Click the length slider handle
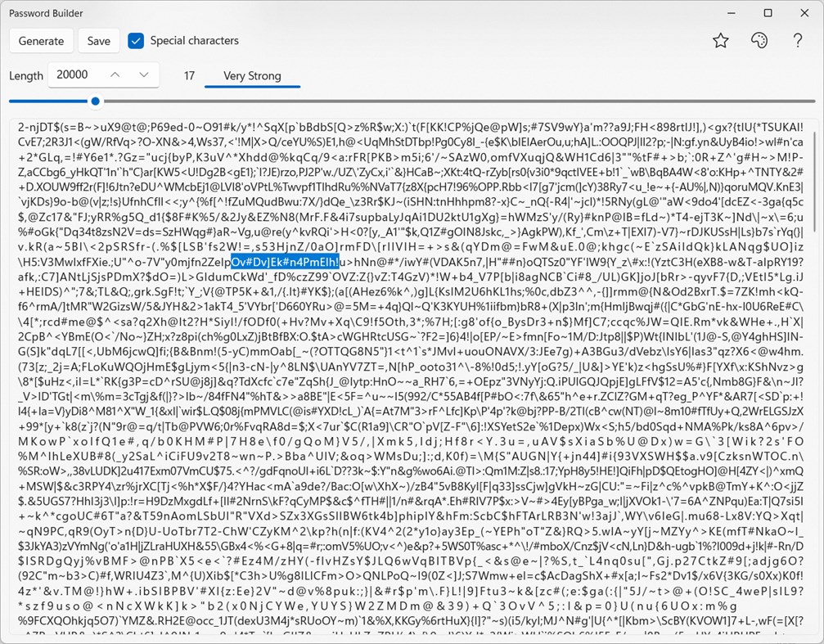Image resolution: width=824 pixels, height=644 pixels. tap(95, 101)
